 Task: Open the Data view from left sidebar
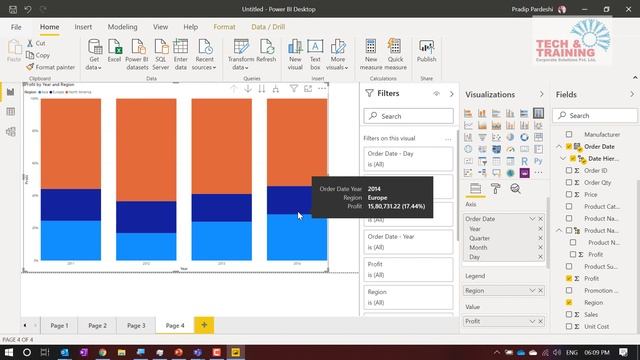pos(11,111)
